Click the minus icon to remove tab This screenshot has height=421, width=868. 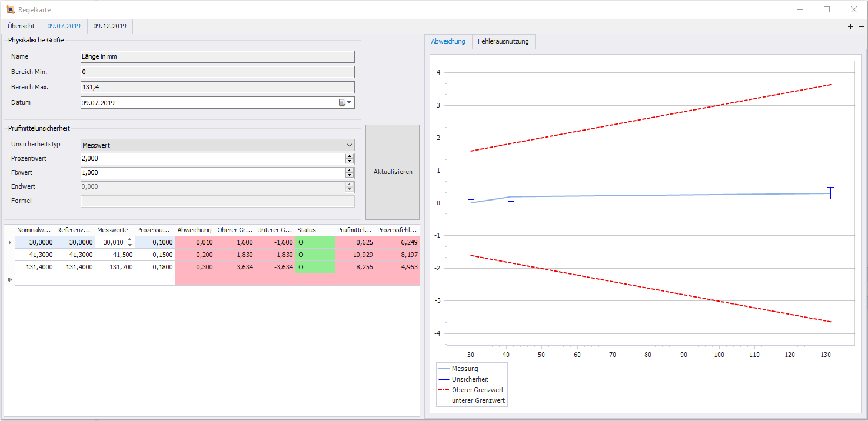pyautogui.click(x=862, y=26)
